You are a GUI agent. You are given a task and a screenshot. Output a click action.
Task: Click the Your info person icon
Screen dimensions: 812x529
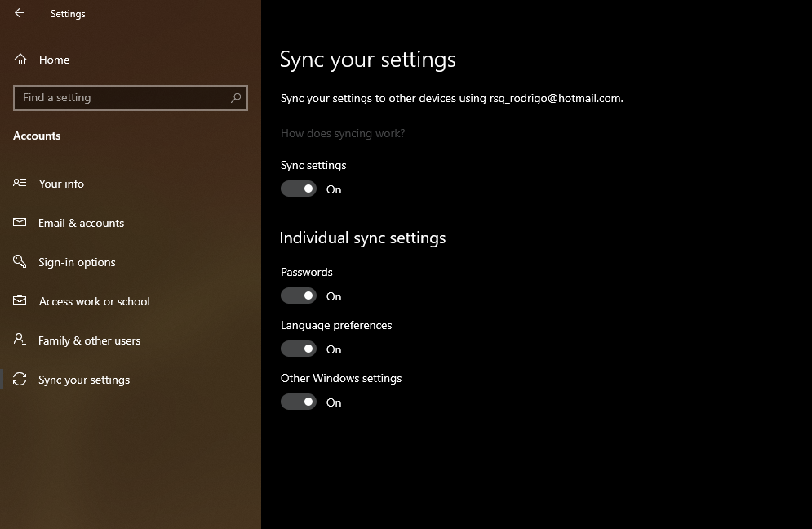point(20,183)
